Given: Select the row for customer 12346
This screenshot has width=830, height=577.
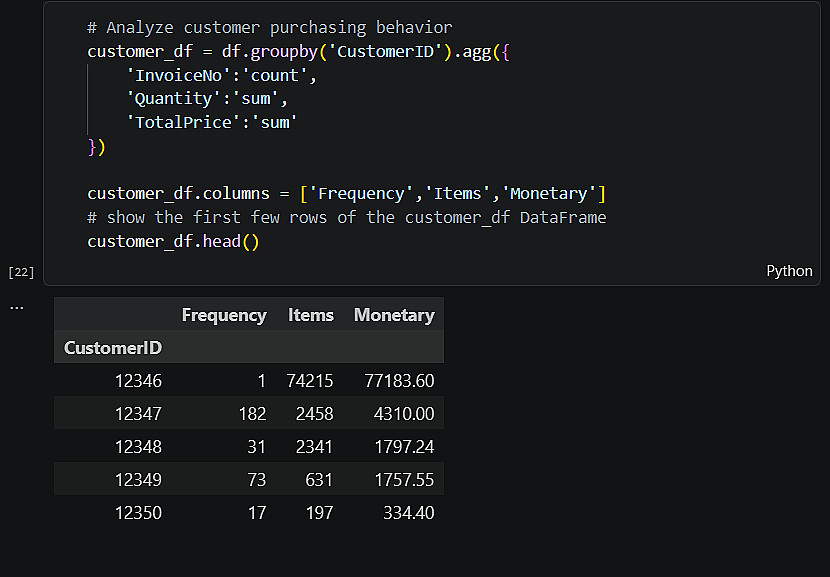Looking at the screenshot, I should pyautogui.click(x=249, y=380).
